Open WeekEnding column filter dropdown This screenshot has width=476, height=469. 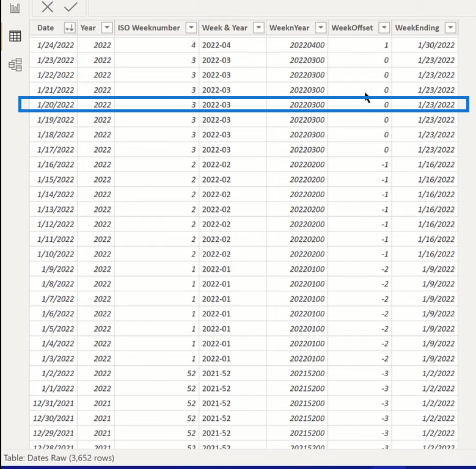[x=450, y=27]
